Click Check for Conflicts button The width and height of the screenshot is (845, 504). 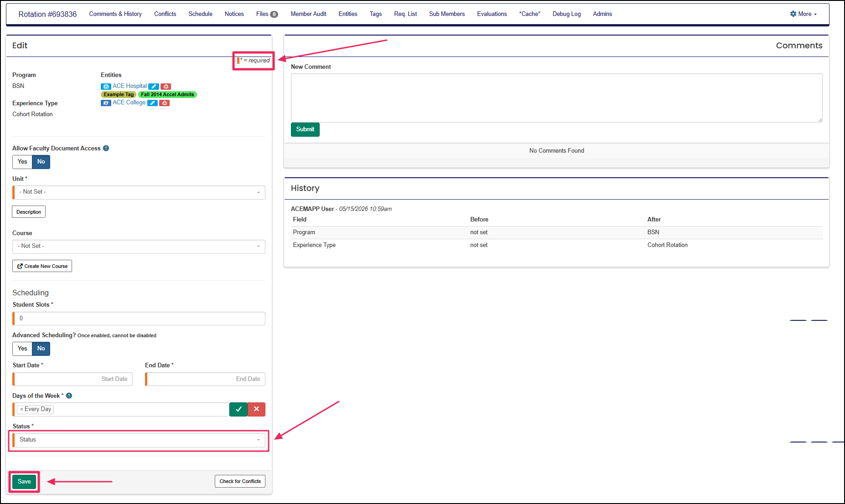240,481
